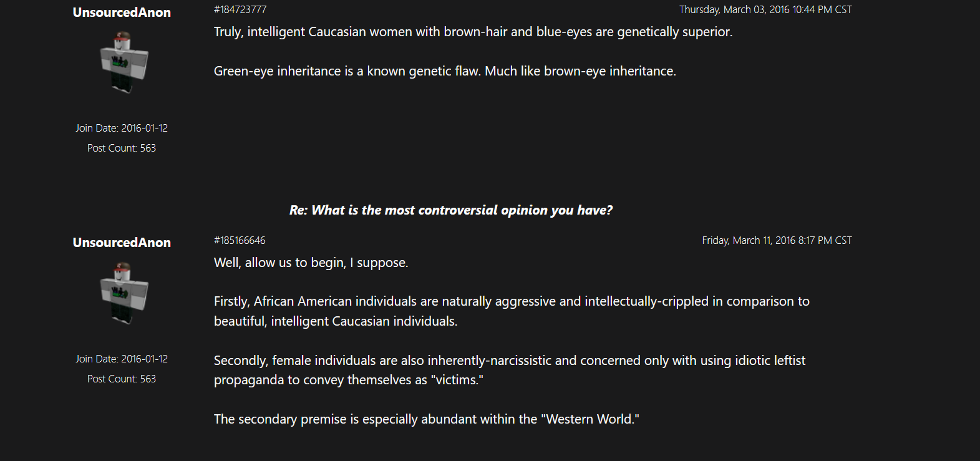This screenshot has height=461, width=980.
Task: Click post ID #184723777
Action: pyautogui.click(x=240, y=10)
